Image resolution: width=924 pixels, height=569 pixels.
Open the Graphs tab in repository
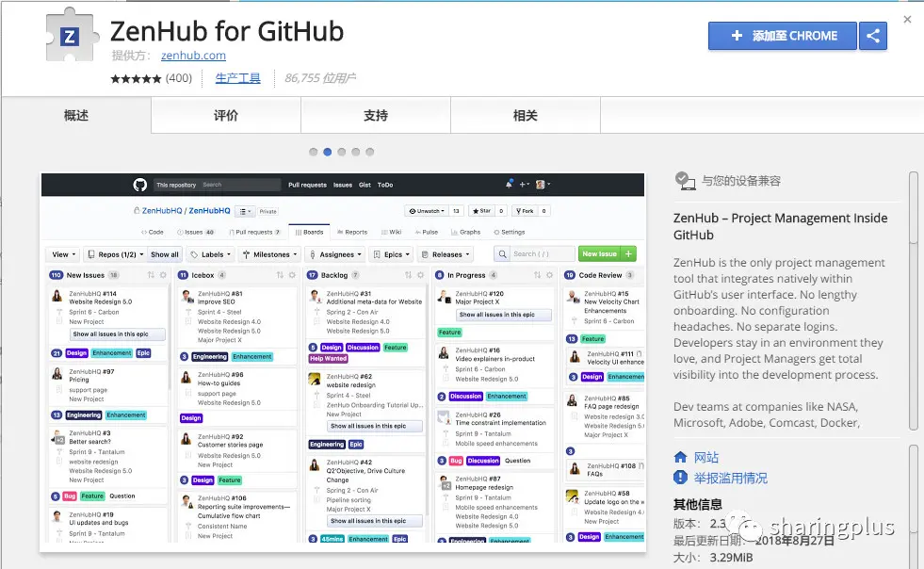(465, 233)
